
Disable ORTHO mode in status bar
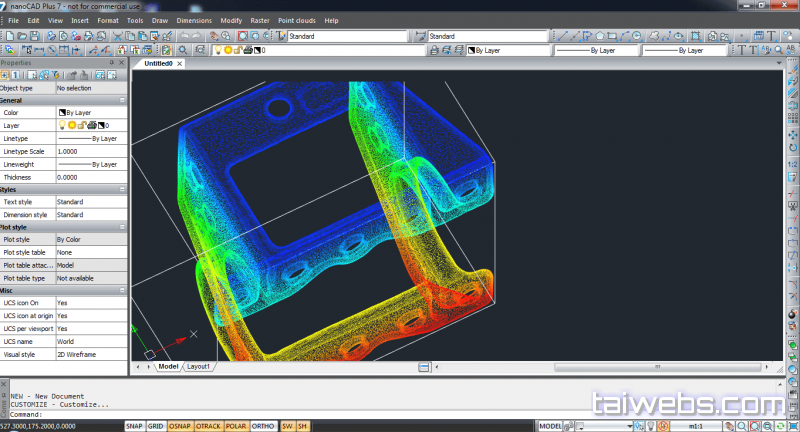(264, 426)
